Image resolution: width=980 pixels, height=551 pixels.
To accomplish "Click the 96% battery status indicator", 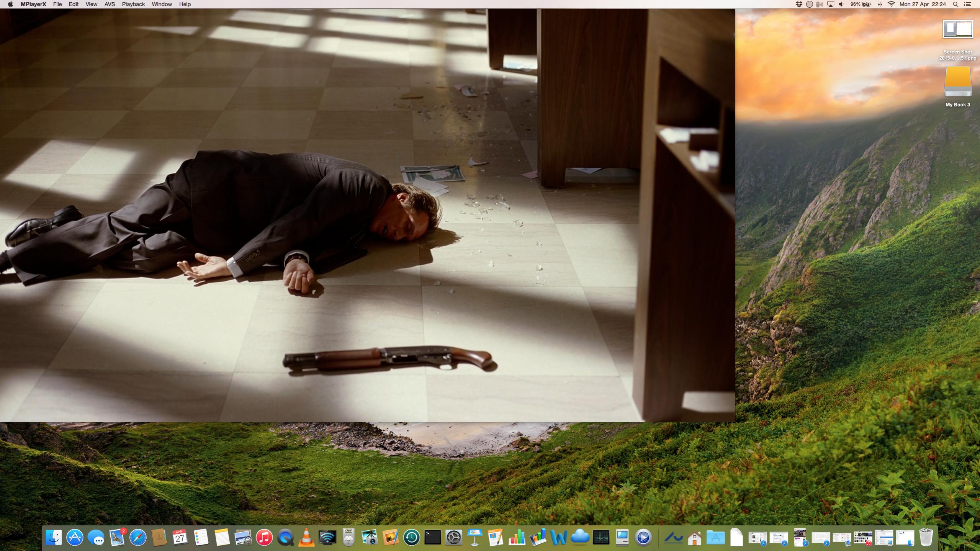I will 861,4.
